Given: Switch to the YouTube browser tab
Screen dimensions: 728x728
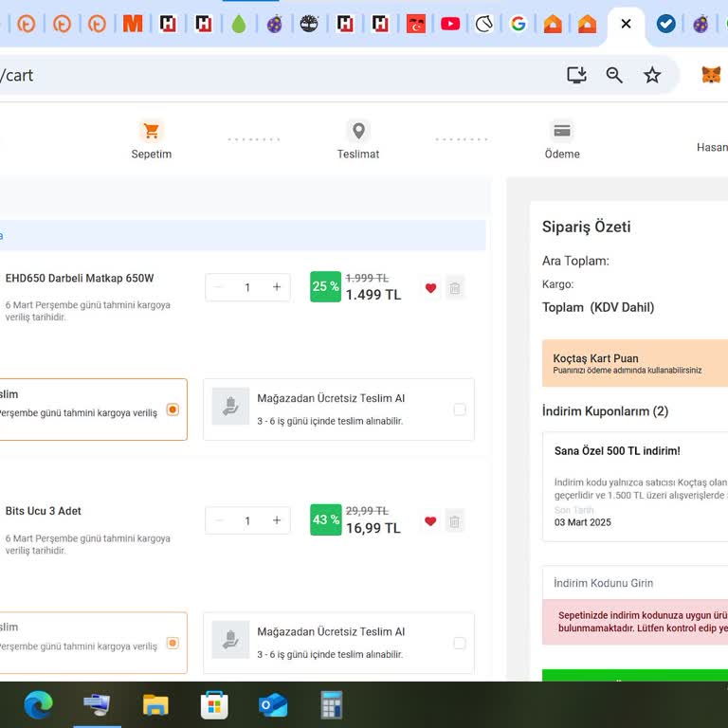Looking at the screenshot, I should 450,24.
